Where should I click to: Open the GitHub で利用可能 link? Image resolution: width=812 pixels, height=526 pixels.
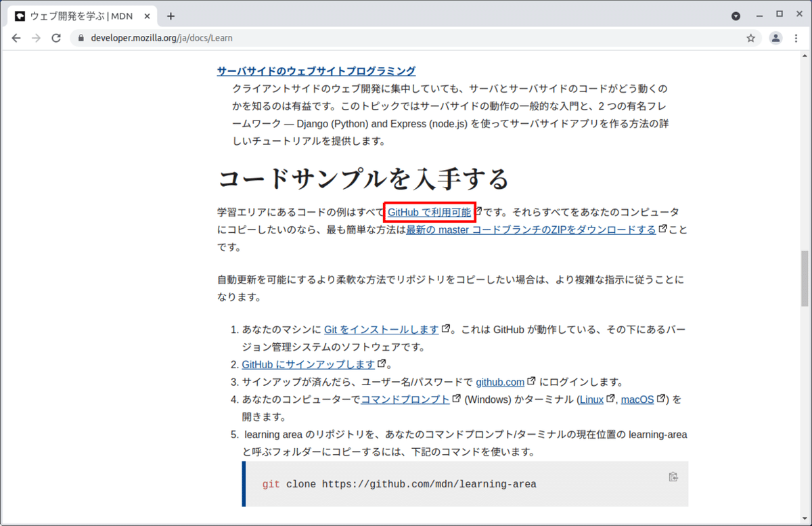[x=429, y=212]
